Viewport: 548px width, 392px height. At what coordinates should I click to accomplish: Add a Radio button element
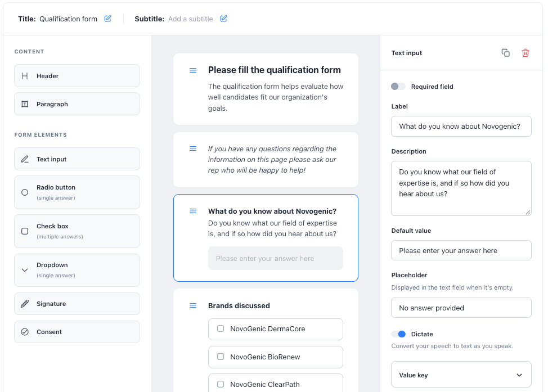click(x=77, y=192)
